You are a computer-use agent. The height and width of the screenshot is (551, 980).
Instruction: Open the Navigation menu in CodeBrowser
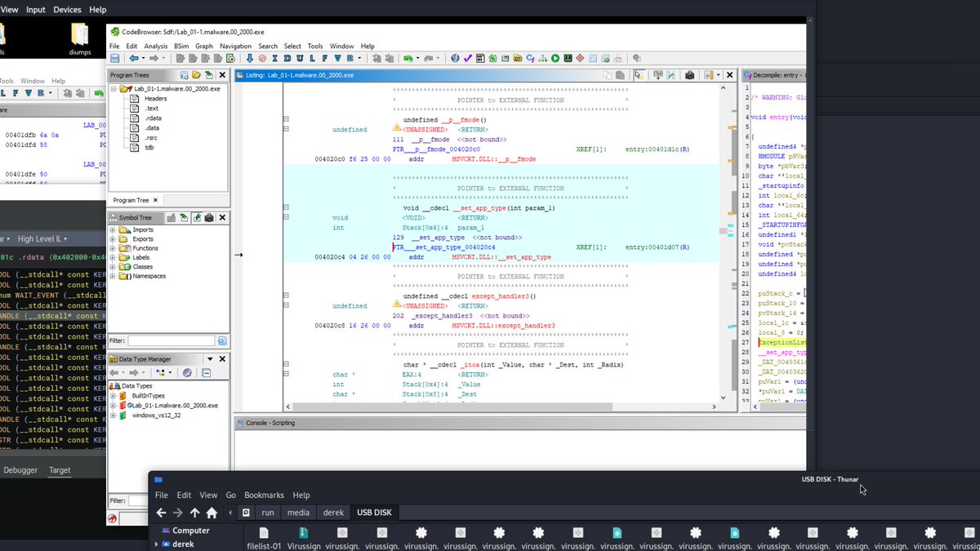pos(235,47)
